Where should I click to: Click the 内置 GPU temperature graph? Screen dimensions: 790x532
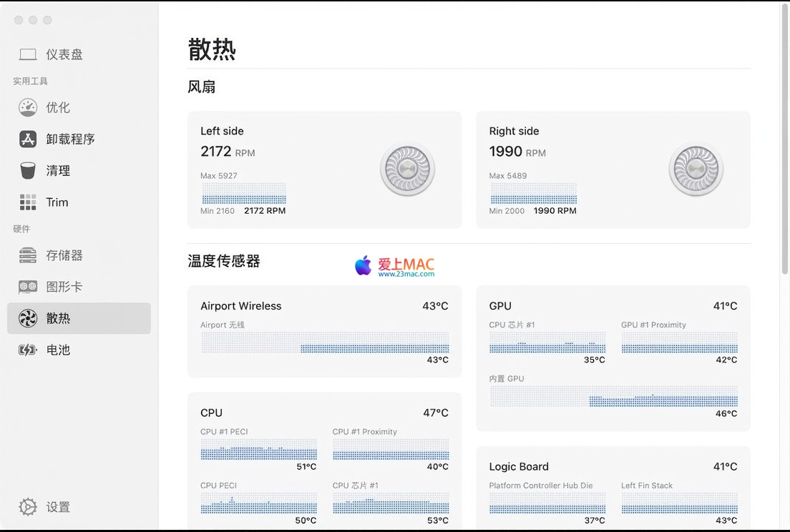[613, 396]
